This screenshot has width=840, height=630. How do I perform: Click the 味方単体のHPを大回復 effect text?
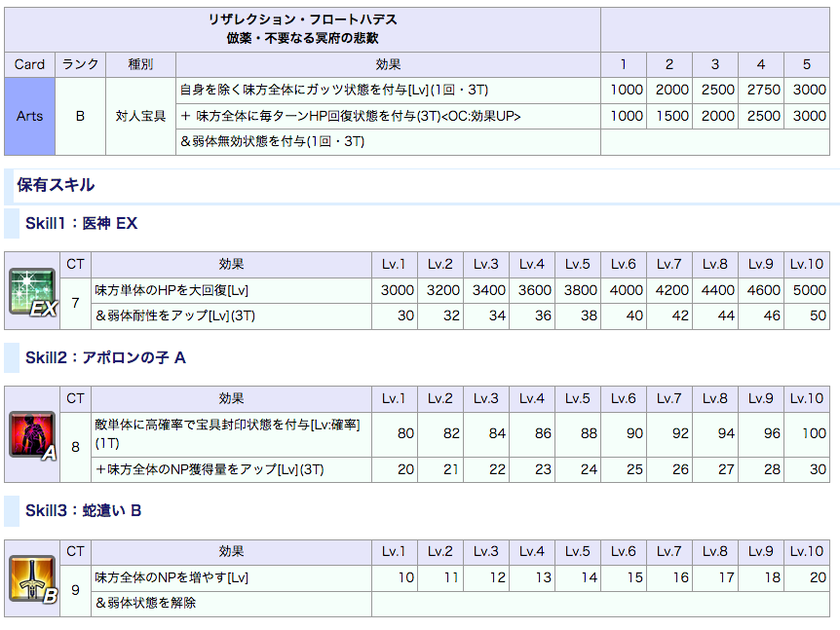[172, 290]
